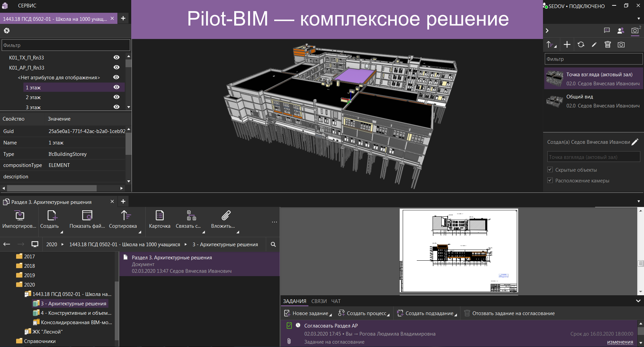Add a new explorer tab with plus
644x347 pixels.
(123, 201)
